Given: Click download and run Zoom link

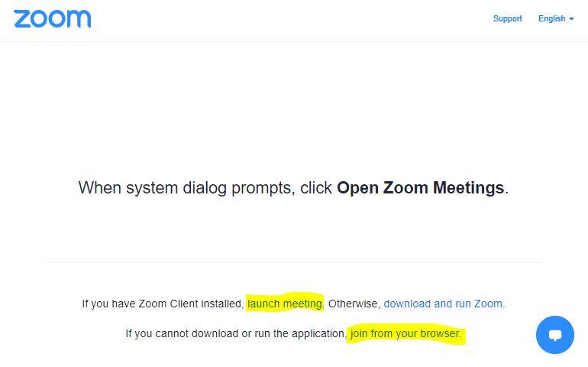Looking at the screenshot, I should click(x=444, y=304).
